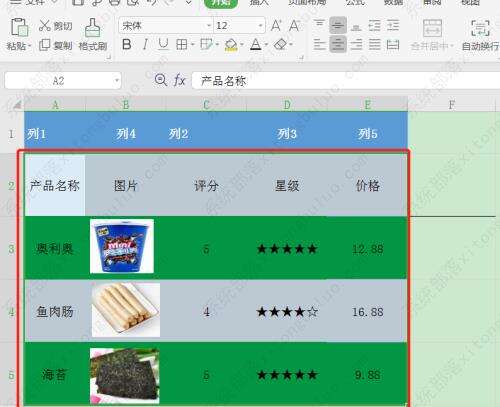The image size is (500, 407).
Task: Click the Select All corner triangle
Action: tap(17, 105)
